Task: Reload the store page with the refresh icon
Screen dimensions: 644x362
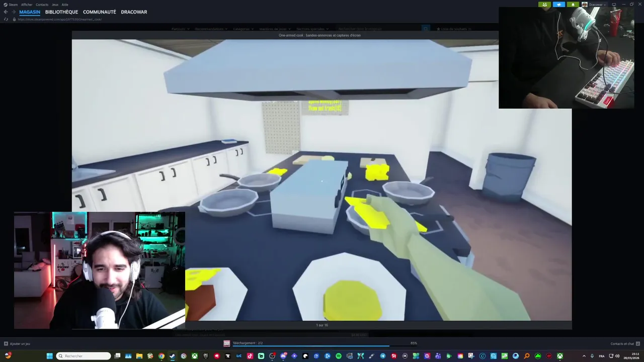Action: (x=6, y=19)
